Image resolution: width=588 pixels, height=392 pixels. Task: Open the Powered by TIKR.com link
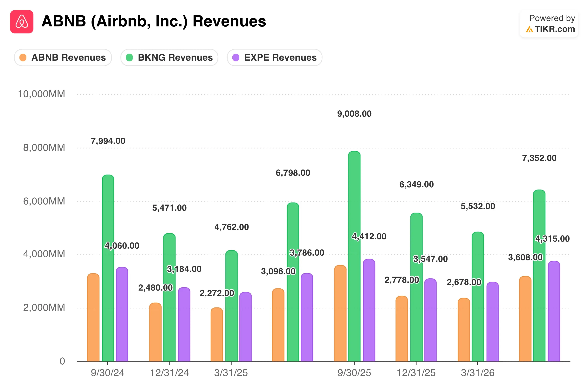click(x=549, y=24)
